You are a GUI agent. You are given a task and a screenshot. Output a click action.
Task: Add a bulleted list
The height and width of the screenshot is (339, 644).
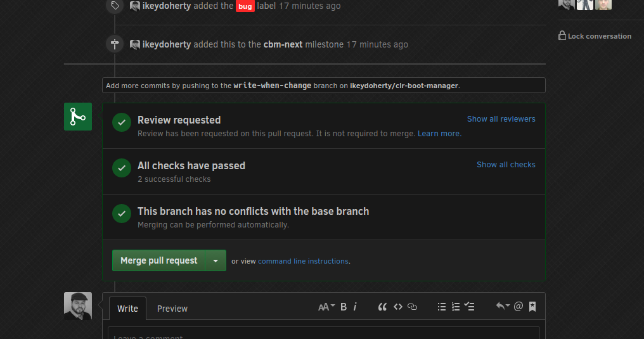[442, 307]
